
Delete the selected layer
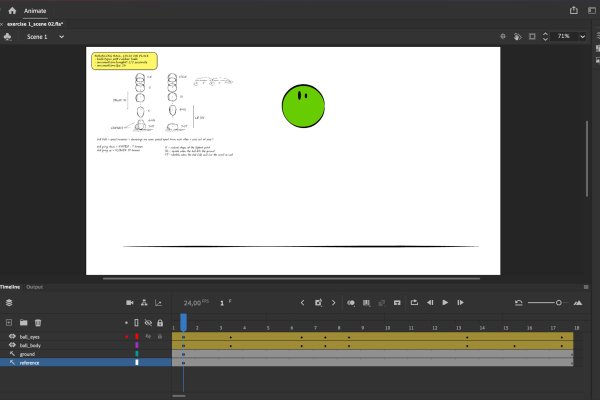pos(38,323)
